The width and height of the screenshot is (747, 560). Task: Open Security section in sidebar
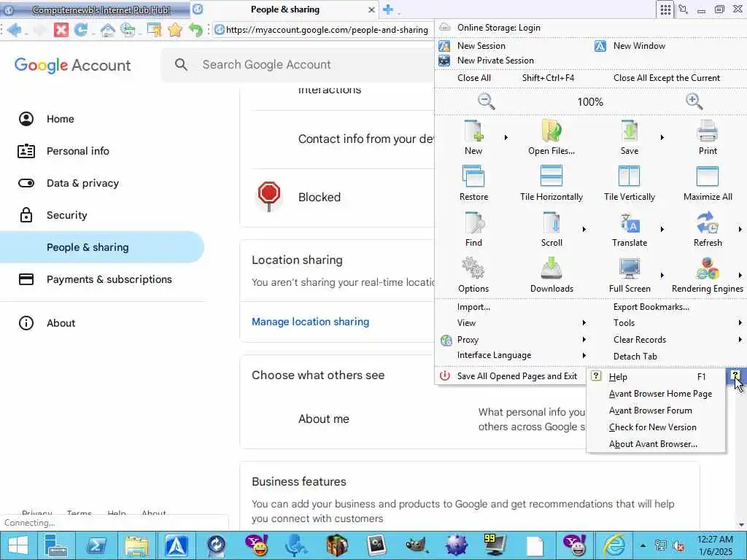click(x=66, y=215)
